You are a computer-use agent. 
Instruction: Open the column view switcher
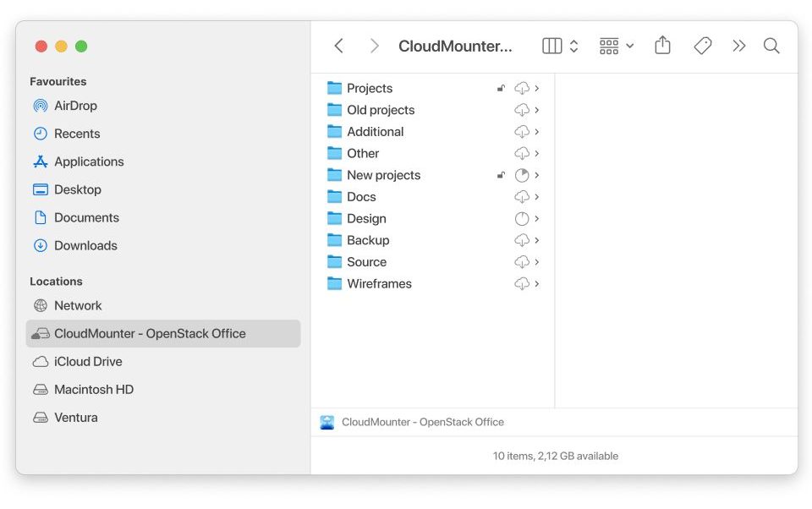560,47
